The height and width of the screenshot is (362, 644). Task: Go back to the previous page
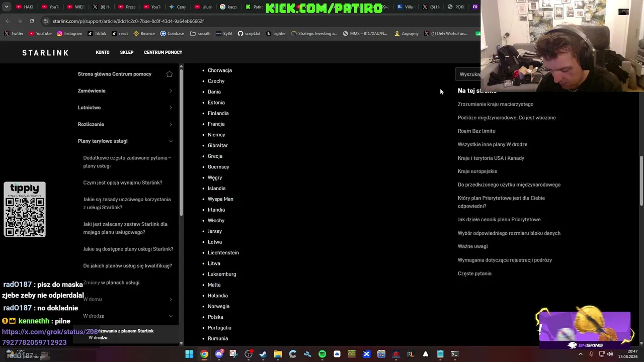(x=8, y=21)
